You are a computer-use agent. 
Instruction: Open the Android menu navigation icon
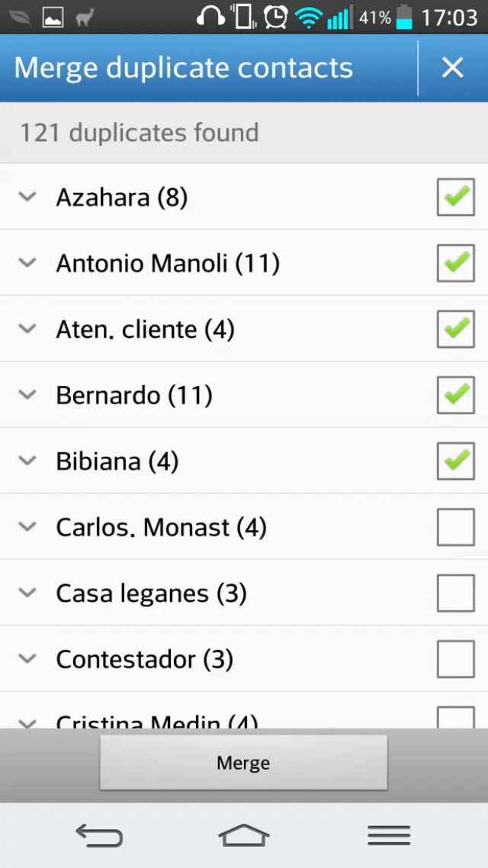click(389, 835)
